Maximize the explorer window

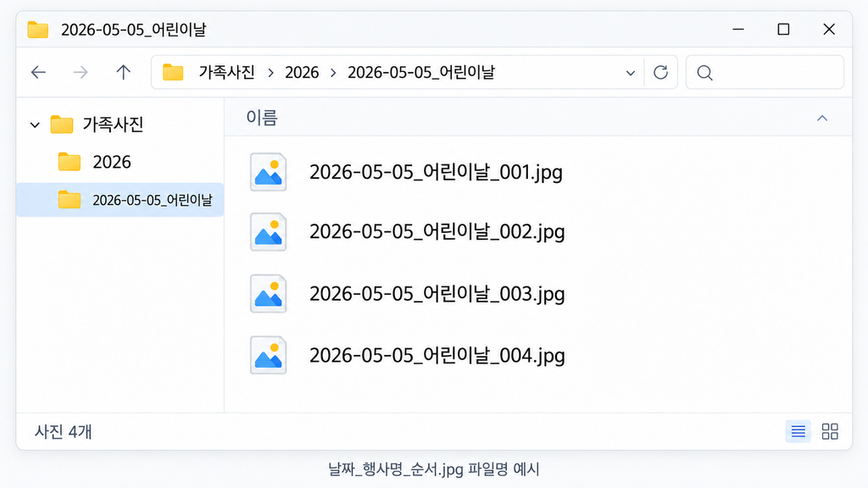pyautogui.click(x=783, y=30)
